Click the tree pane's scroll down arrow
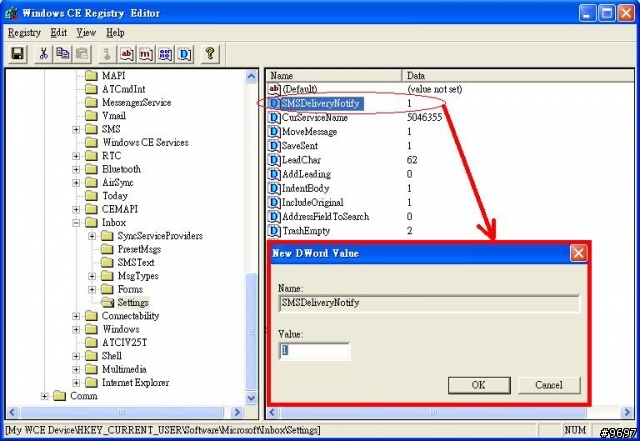 pyautogui.click(x=251, y=398)
